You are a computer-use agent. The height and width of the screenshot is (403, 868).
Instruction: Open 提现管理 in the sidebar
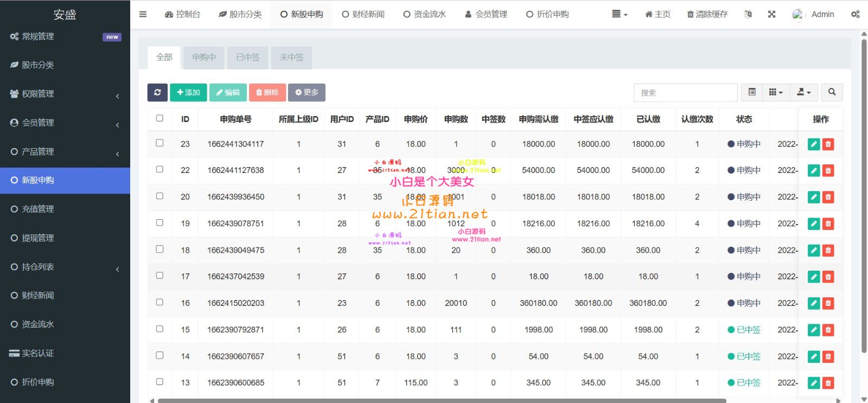(x=65, y=238)
